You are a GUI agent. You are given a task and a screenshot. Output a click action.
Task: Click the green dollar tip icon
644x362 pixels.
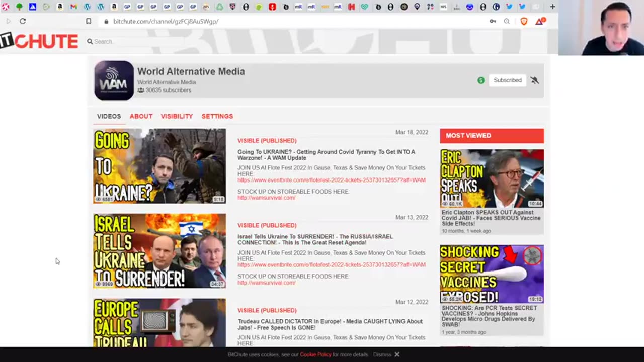click(481, 80)
